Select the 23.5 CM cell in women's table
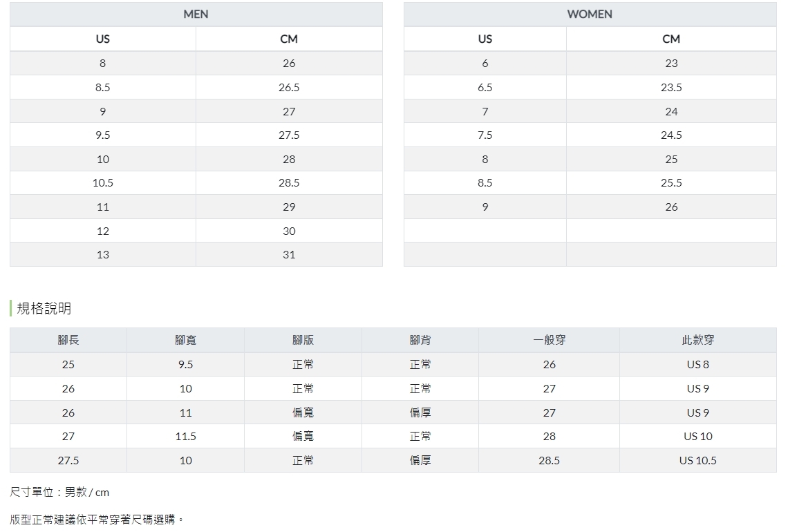The height and width of the screenshot is (532, 788). point(671,88)
